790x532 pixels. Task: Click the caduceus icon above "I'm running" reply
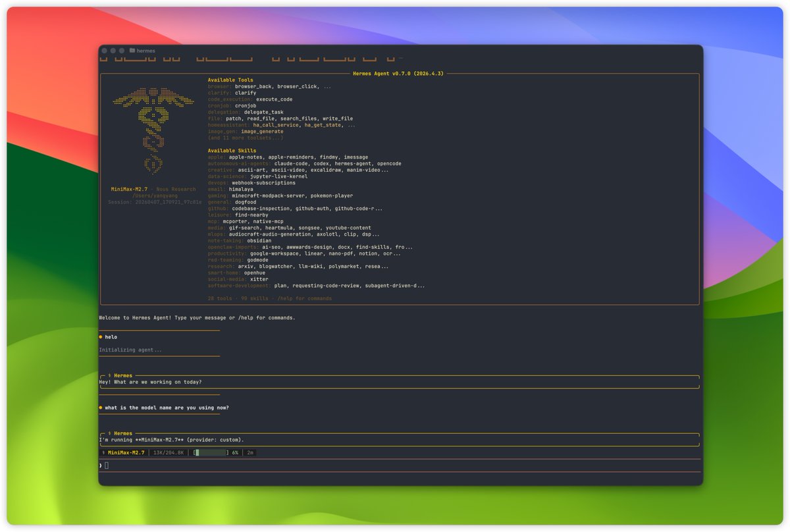(x=110, y=433)
